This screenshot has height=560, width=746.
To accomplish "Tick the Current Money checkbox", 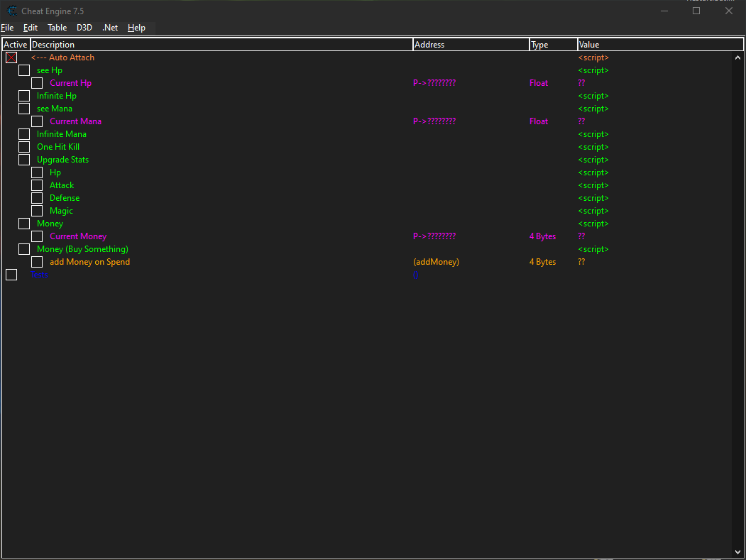I will coord(37,236).
